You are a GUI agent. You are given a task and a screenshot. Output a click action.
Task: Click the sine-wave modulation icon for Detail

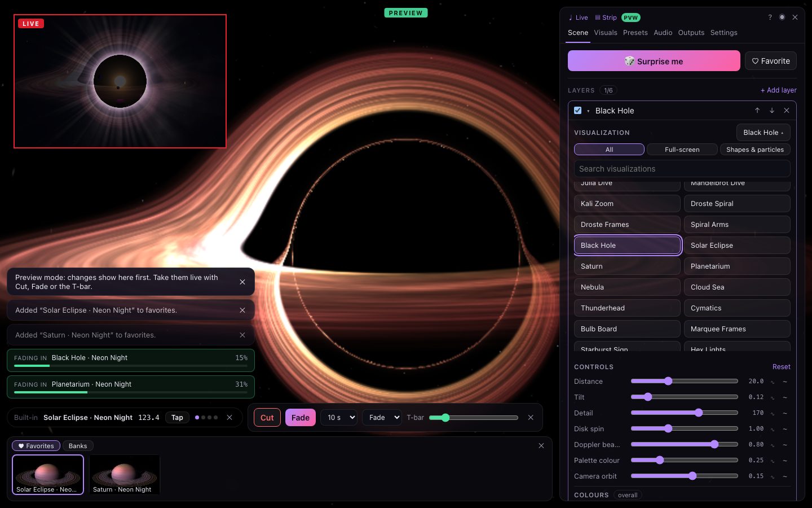tap(773, 414)
